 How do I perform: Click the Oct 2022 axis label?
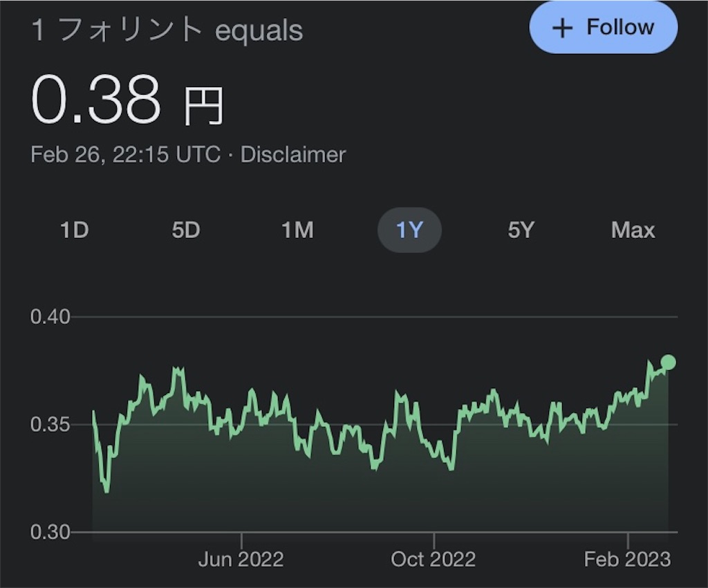click(433, 559)
